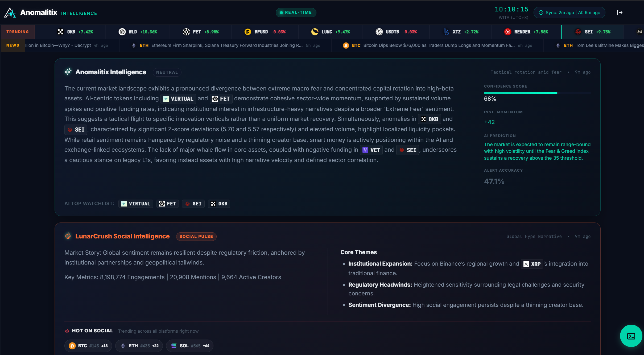Open the OKB watchlist chip
The width and height of the screenshot is (644, 355).
[x=219, y=204]
